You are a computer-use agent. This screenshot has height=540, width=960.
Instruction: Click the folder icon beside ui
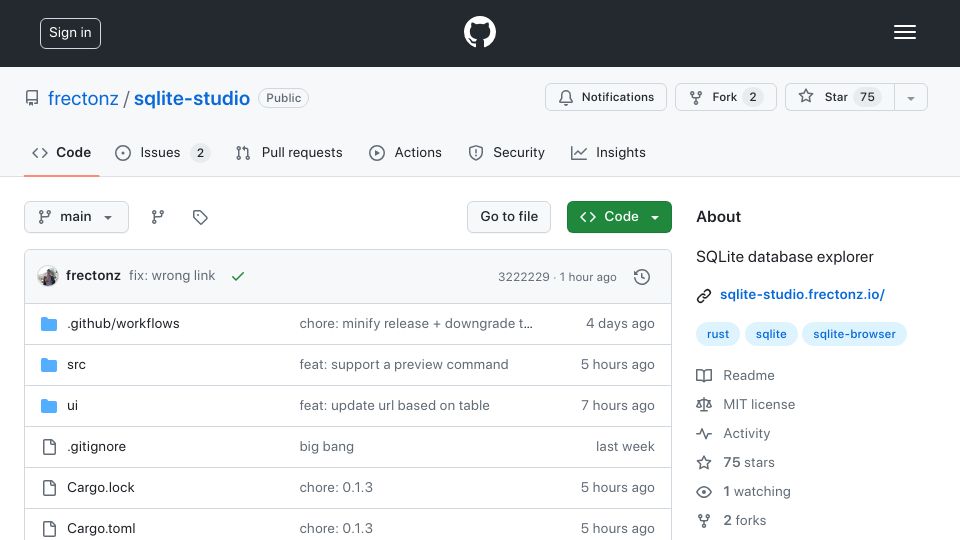point(49,406)
